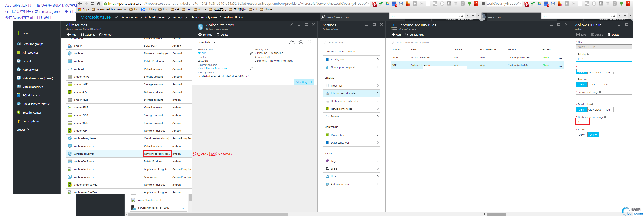Open Settings in AmbonPrxServer blade toolbar
The width and height of the screenshot is (644, 217).
(x=205, y=34)
